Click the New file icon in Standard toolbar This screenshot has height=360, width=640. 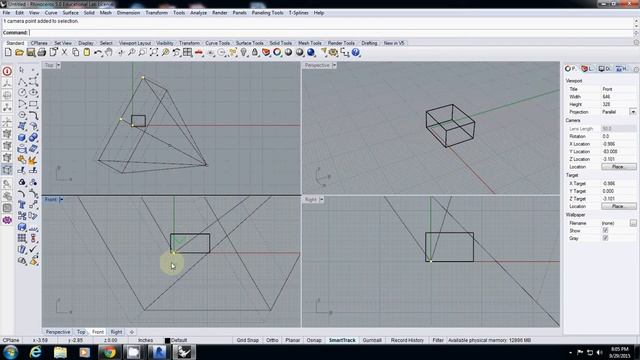click(x=8, y=52)
